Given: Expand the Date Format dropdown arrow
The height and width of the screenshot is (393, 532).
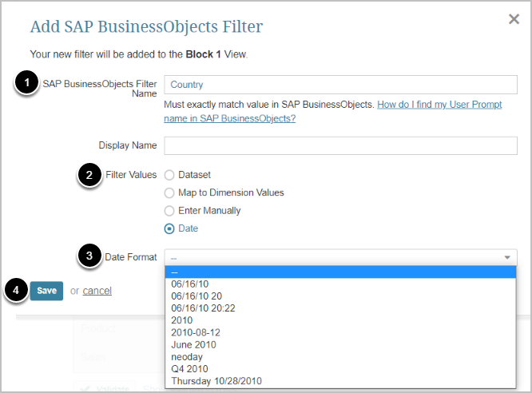Looking at the screenshot, I should tap(507, 257).
